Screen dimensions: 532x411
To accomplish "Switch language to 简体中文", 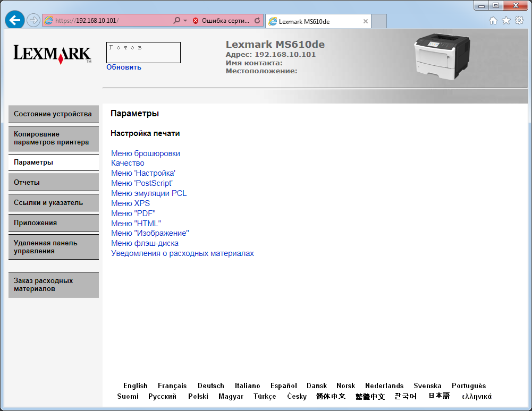I will click(331, 397).
